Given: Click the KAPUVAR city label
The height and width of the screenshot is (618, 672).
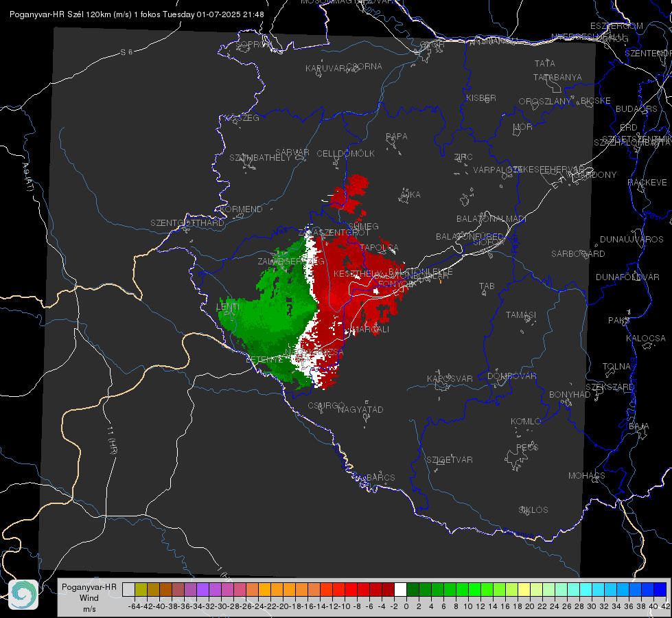Looking at the screenshot, I should tap(325, 68).
